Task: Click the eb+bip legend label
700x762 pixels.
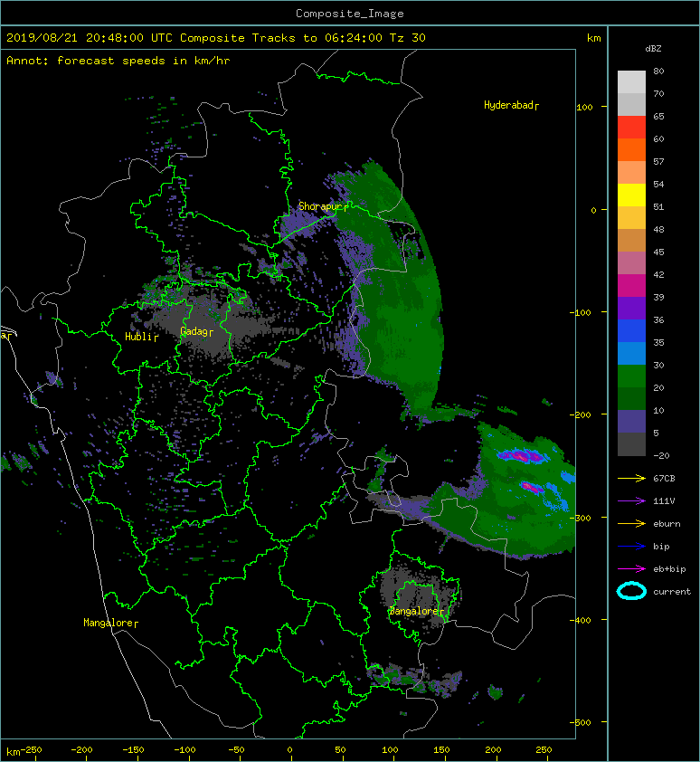Action: [669, 569]
